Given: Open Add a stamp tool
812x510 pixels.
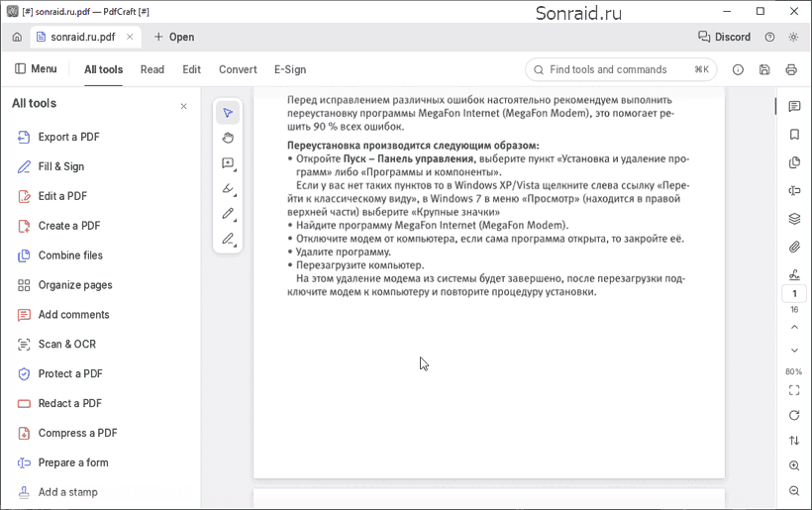Looking at the screenshot, I should pyautogui.click(x=57, y=492).
